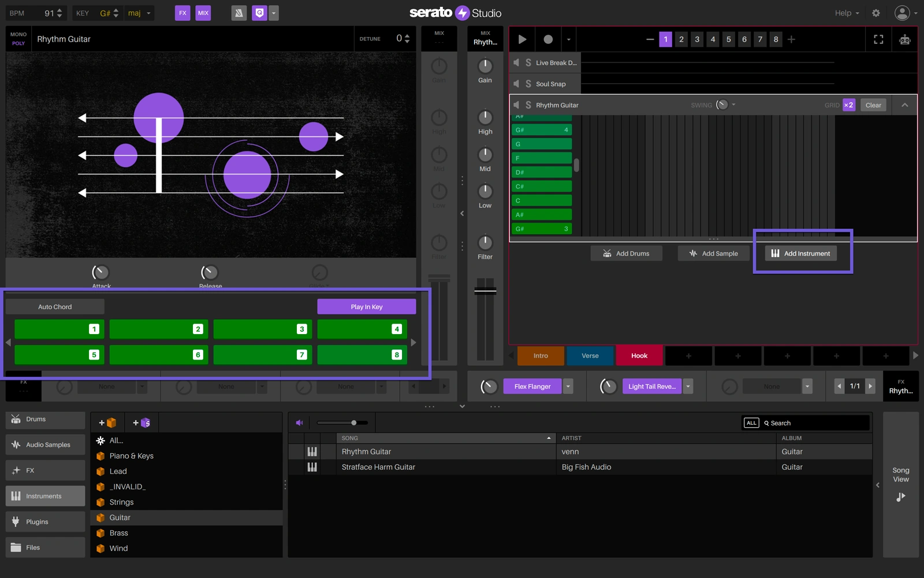The height and width of the screenshot is (578, 924).
Task: Click the purple quantize icon
Action: (260, 13)
